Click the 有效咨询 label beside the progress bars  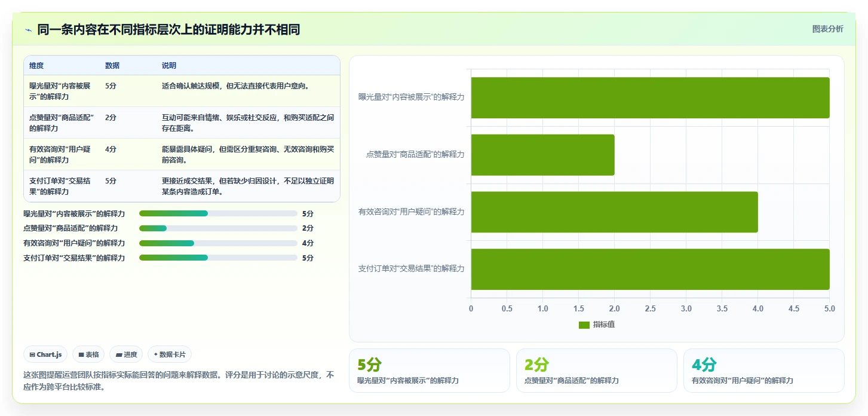click(74, 243)
